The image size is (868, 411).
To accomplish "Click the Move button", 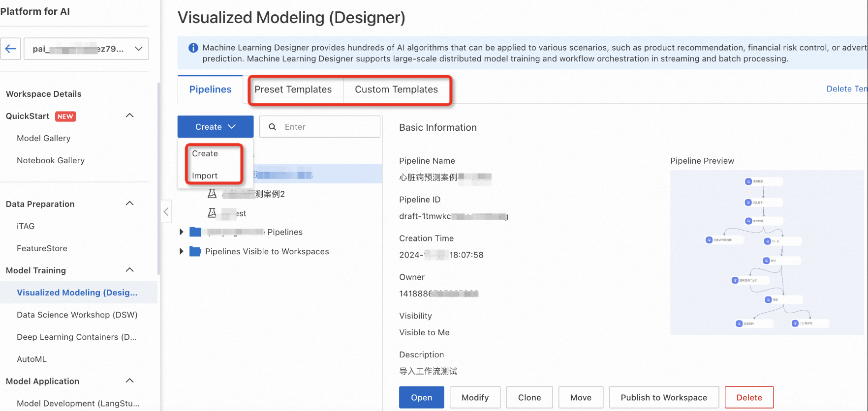I will [581, 397].
